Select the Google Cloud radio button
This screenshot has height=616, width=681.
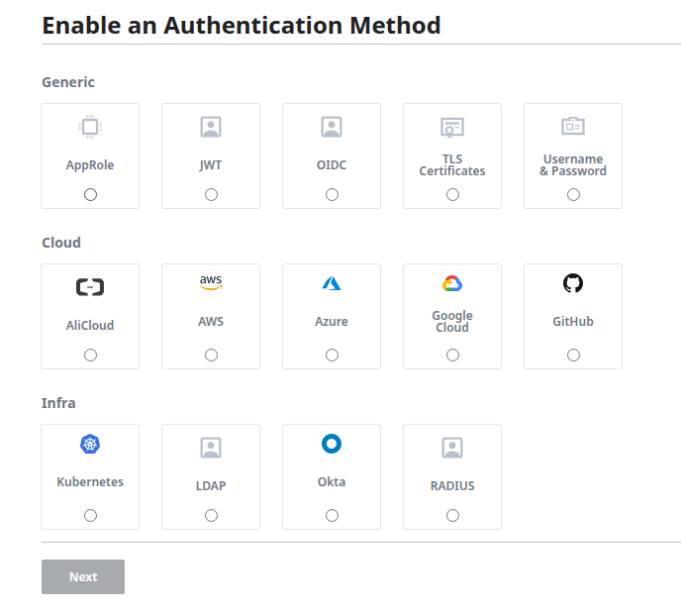click(x=452, y=355)
